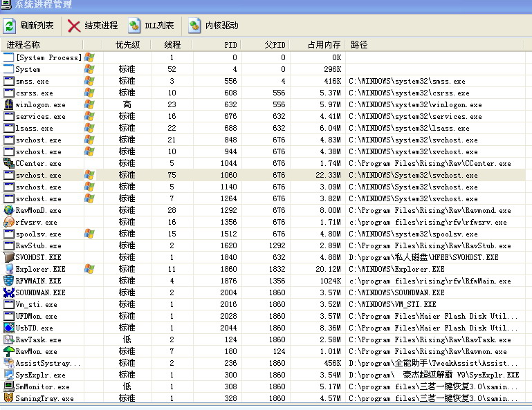532x410 pixels.
Task: Click the SOUNDMAN.EXE process icon
Action: [8, 292]
